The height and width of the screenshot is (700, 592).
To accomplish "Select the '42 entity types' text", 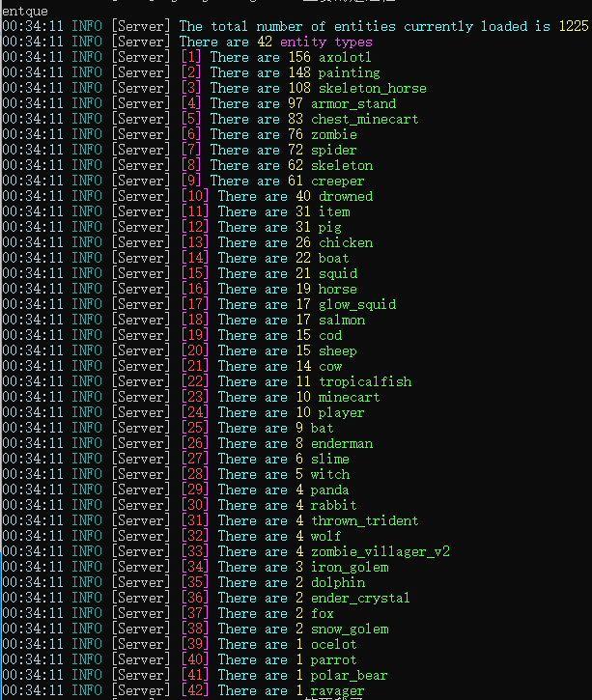I will (x=315, y=42).
